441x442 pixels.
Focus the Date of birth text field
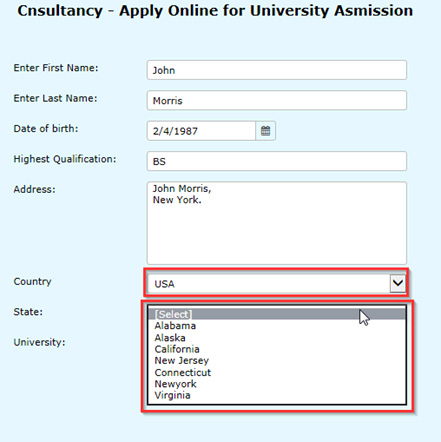(x=201, y=131)
